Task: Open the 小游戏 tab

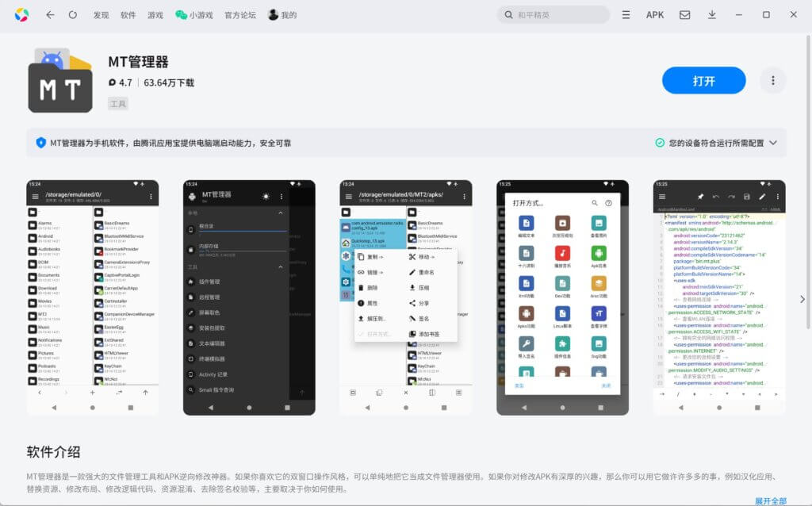Action: click(x=194, y=15)
